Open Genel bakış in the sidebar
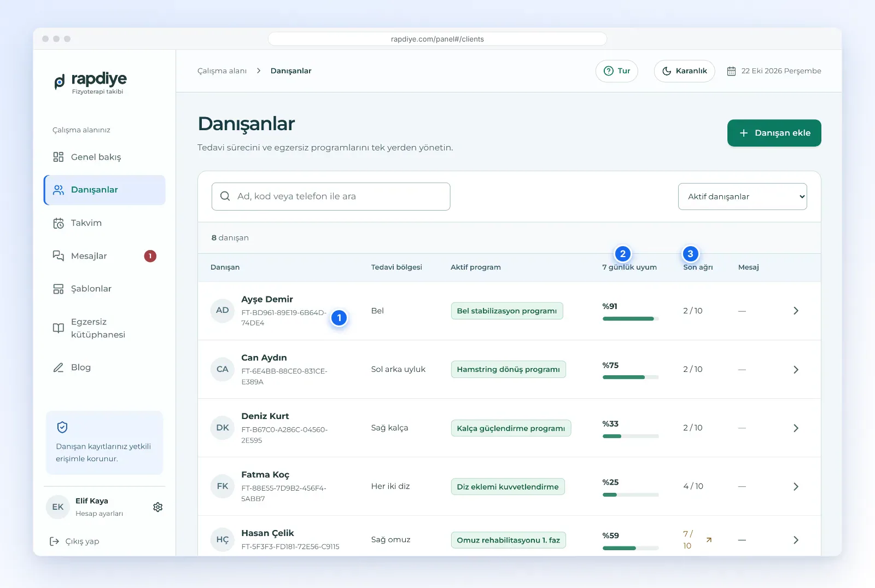875x588 pixels. tap(104, 157)
